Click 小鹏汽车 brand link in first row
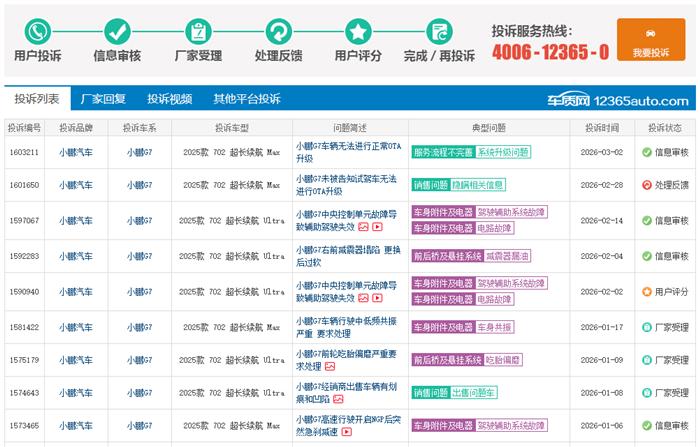This screenshot has height=447, width=700. [75, 152]
